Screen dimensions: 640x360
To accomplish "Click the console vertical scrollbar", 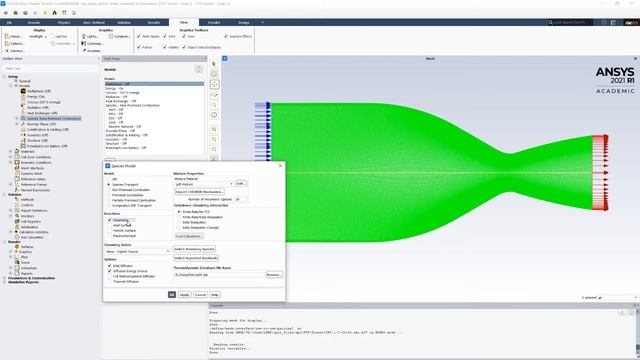I will click(x=637, y=331).
